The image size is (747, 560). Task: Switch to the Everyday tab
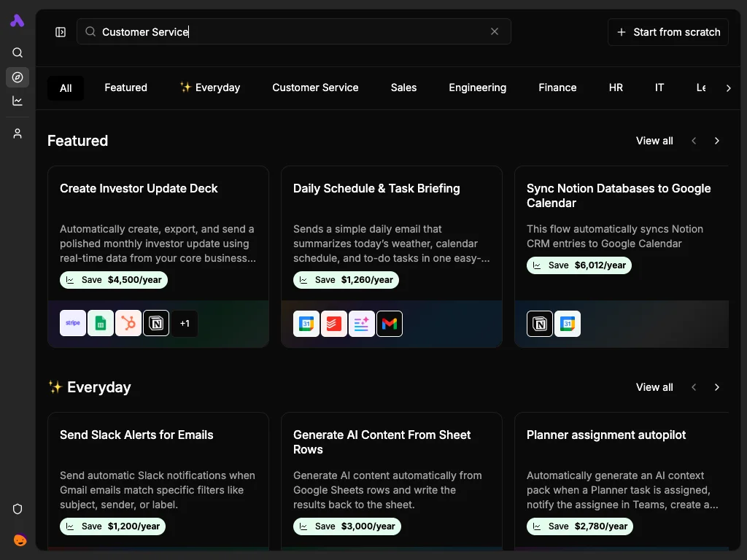pos(210,87)
